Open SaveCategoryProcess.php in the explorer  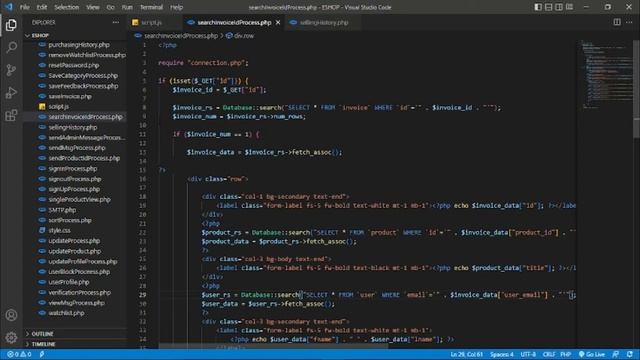click(83, 76)
